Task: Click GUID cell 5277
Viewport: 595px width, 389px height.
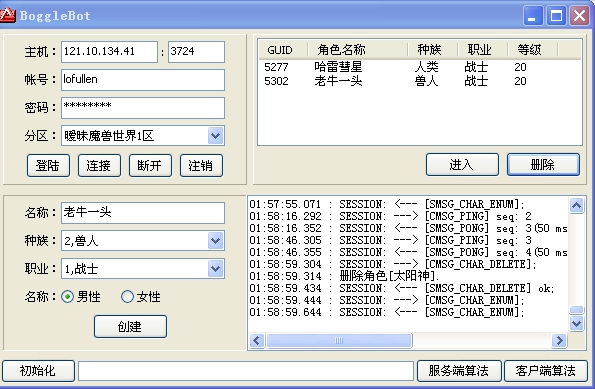Action: pyautogui.click(x=276, y=67)
